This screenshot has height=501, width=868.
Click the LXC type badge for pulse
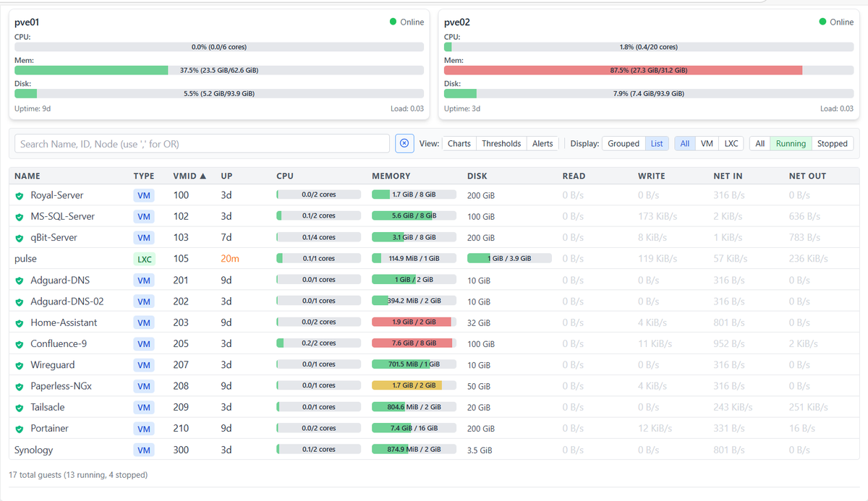(145, 259)
